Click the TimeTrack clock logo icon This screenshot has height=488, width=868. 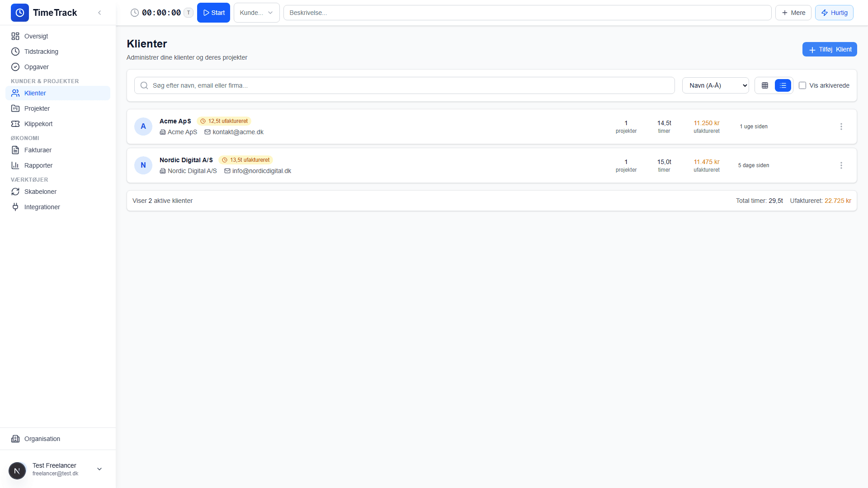(x=20, y=13)
